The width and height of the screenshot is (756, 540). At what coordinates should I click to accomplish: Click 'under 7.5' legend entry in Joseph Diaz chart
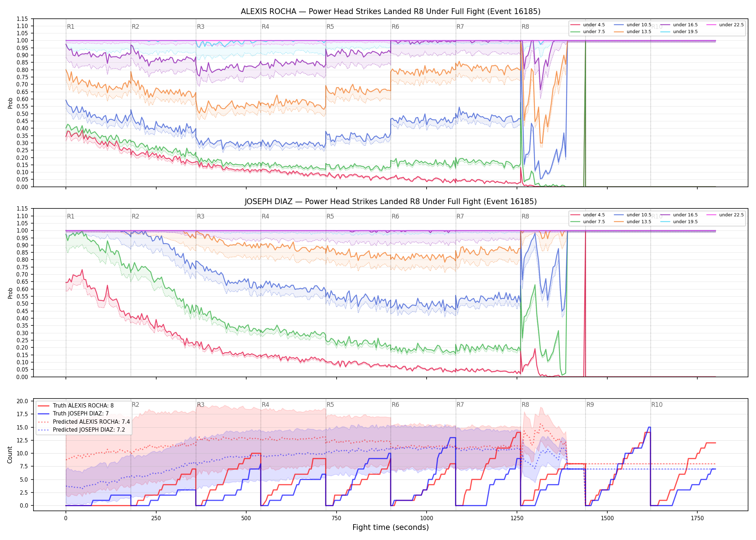point(588,222)
